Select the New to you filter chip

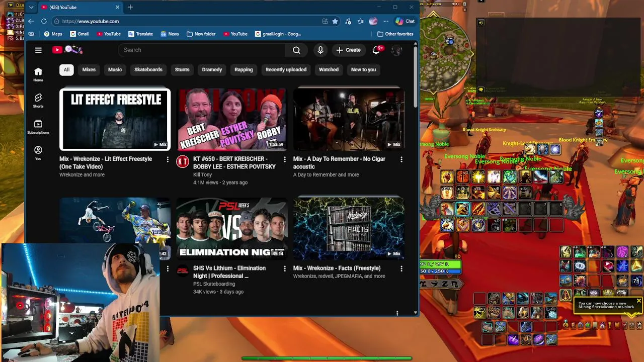click(x=363, y=70)
